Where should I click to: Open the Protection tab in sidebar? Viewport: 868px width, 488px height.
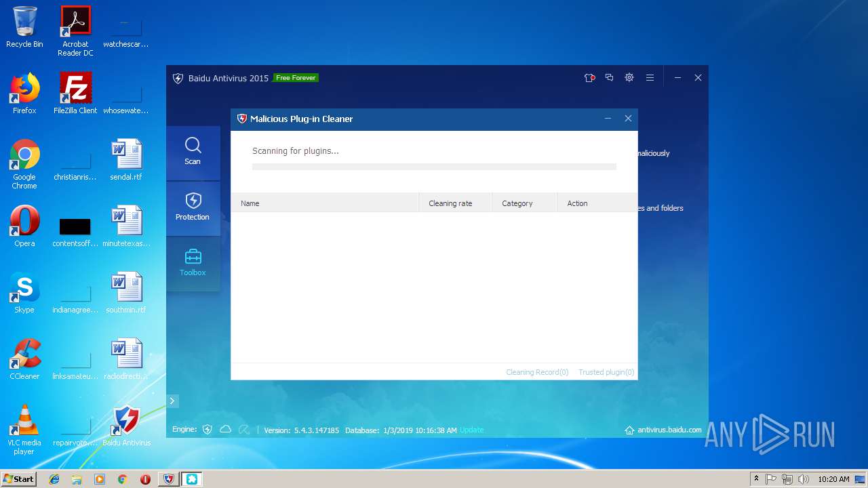coord(193,208)
